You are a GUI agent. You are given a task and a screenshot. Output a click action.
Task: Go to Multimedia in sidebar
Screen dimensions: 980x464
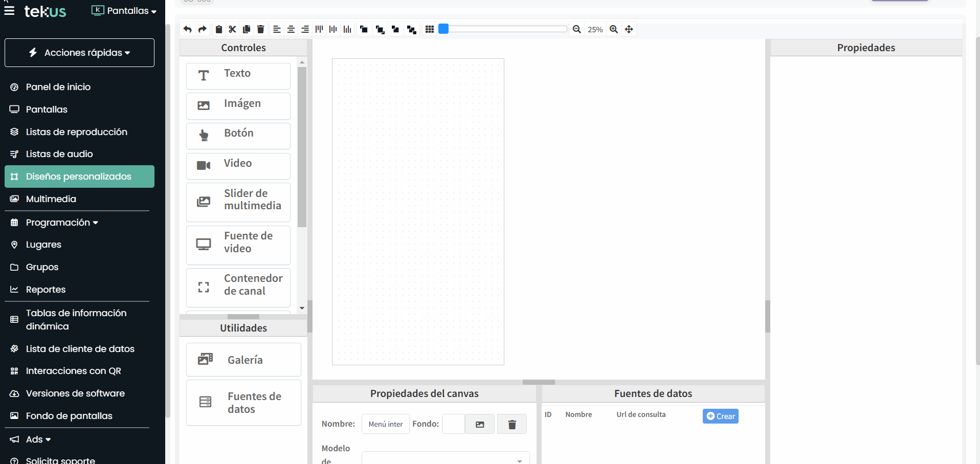coord(51,199)
